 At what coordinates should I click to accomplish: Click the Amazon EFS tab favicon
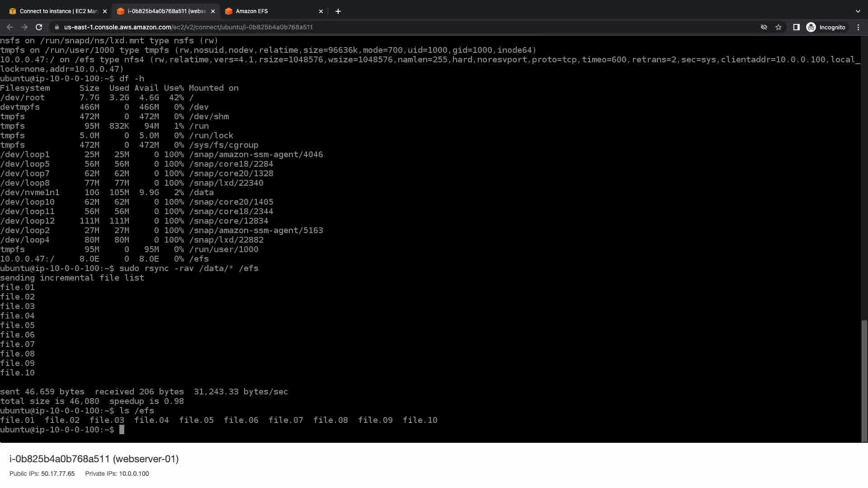click(229, 11)
